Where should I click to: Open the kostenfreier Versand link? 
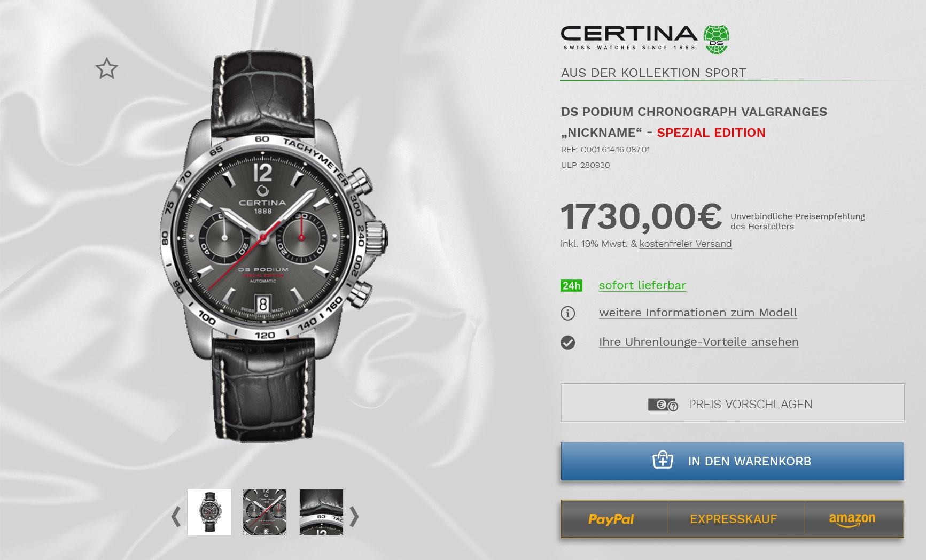(686, 244)
